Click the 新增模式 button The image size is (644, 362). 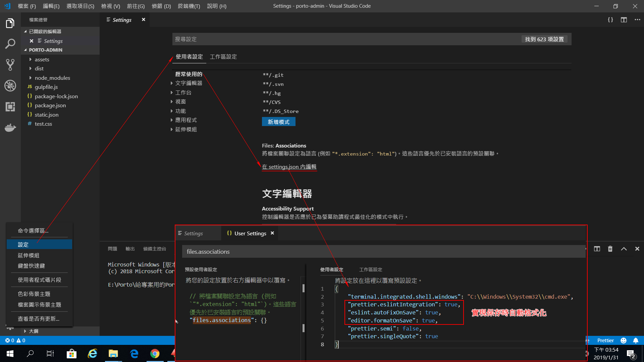(278, 121)
